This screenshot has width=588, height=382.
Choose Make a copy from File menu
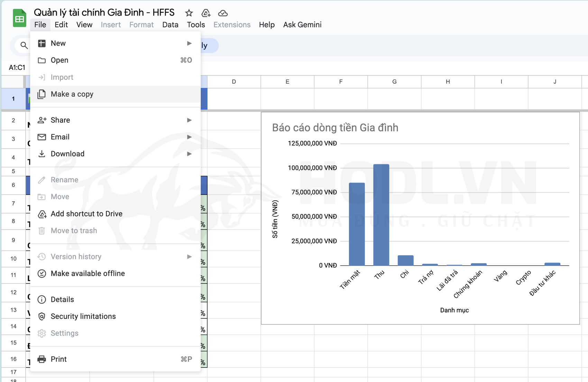[x=72, y=94]
